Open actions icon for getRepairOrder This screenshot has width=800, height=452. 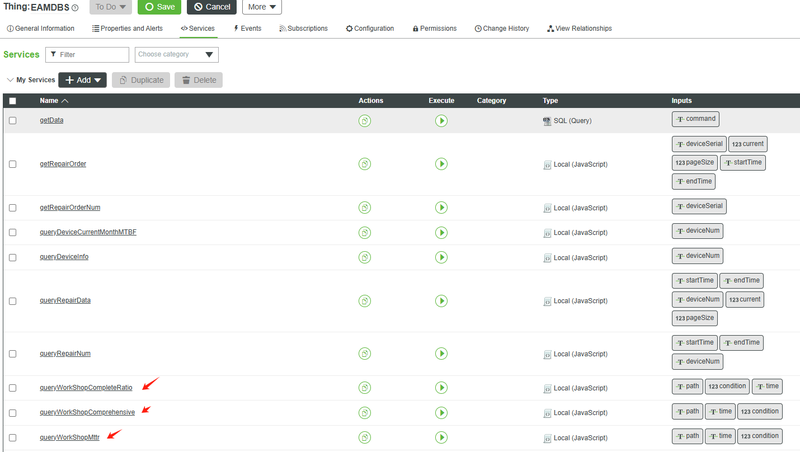point(364,164)
